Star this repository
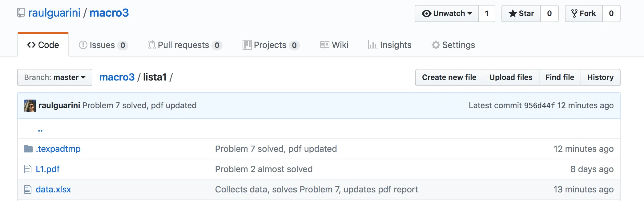Viewport: 644px width, 201px height. pos(521,14)
